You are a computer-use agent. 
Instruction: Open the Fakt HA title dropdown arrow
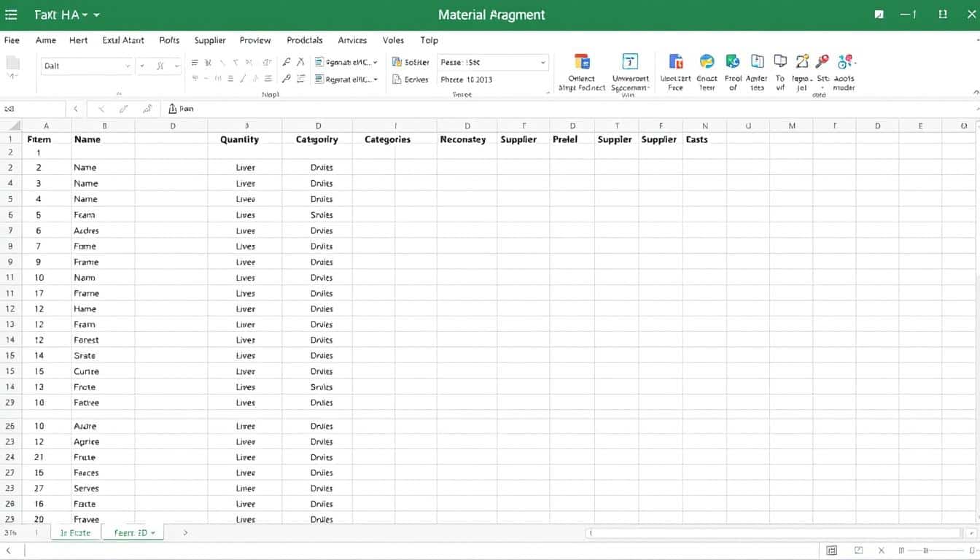click(x=97, y=15)
